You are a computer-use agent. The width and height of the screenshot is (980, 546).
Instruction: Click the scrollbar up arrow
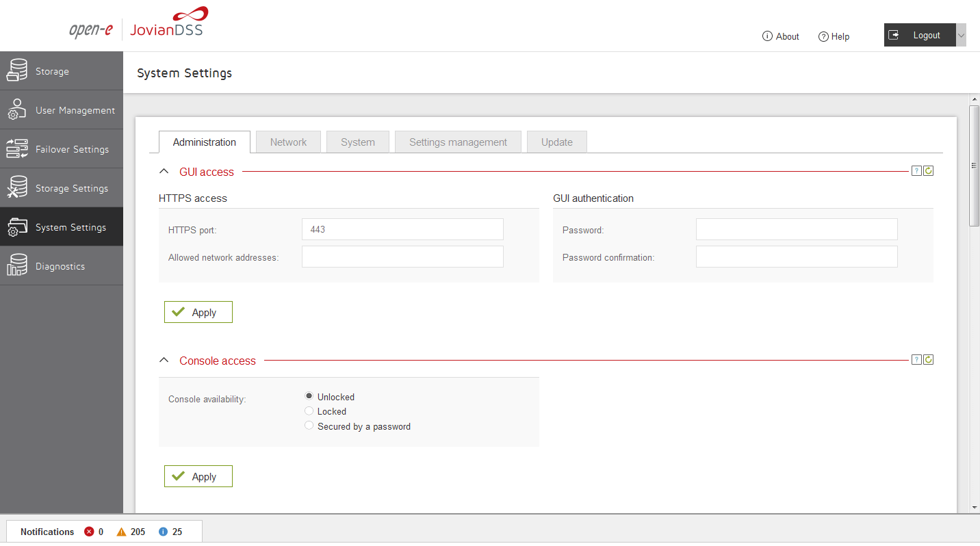pyautogui.click(x=975, y=100)
